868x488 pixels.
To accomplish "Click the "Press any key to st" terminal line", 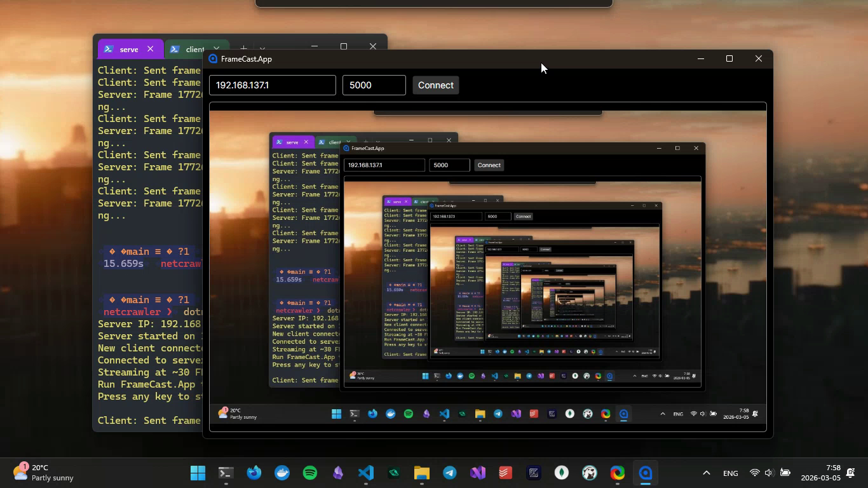I will click(x=150, y=396).
